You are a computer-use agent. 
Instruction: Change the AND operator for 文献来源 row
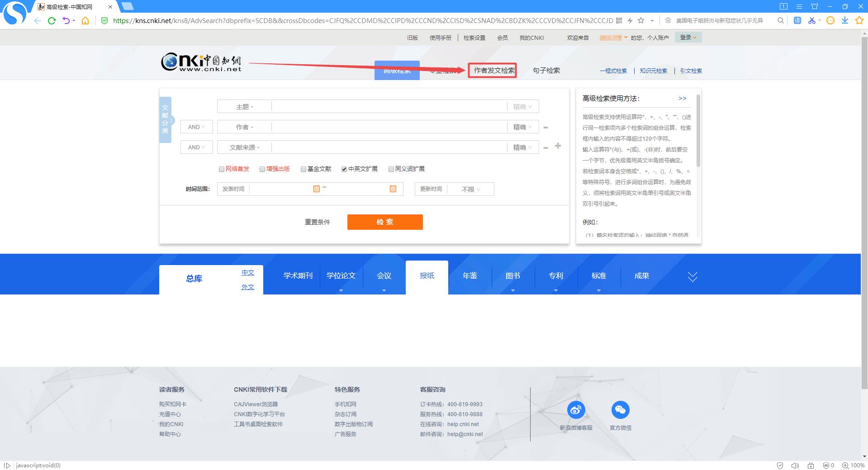[x=197, y=147]
